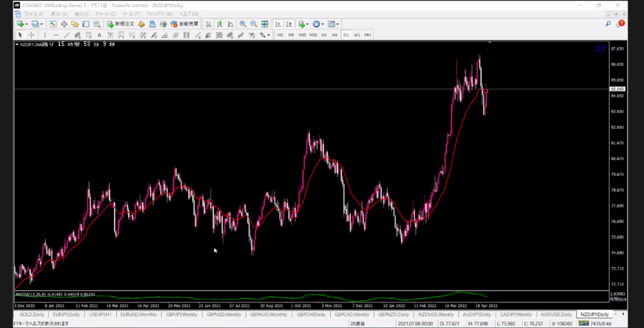Switch chart to candlestick style
This screenshot has width=644, height=328.
pos(219,25)
